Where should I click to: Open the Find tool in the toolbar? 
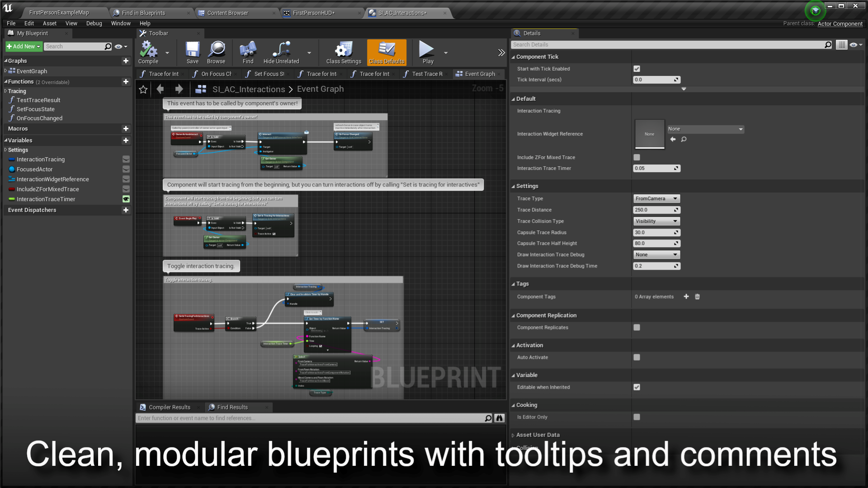247,51
